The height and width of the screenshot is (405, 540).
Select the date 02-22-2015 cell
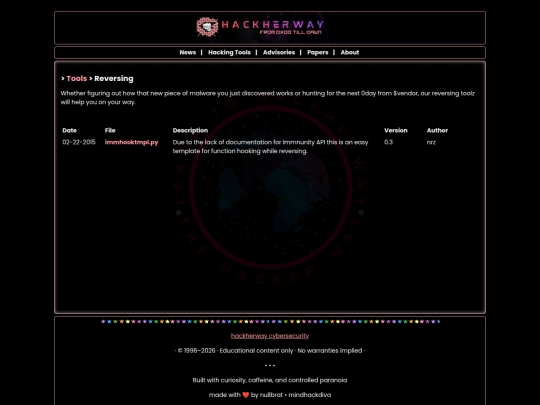[79, 142]
